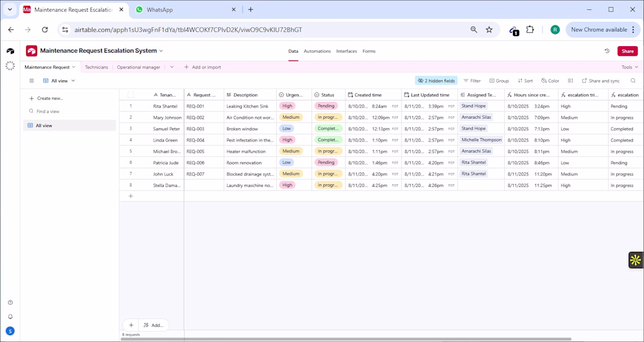The width and height of the screenshot is (644, 342).
Task: Select row 1 by its row number cell
Action: tap(131, 106)
